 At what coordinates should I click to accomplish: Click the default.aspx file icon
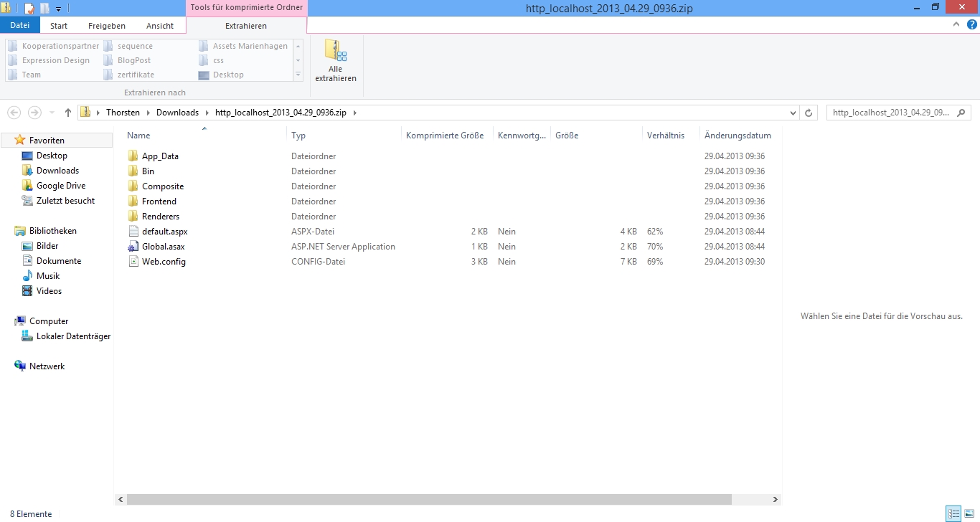133,232
